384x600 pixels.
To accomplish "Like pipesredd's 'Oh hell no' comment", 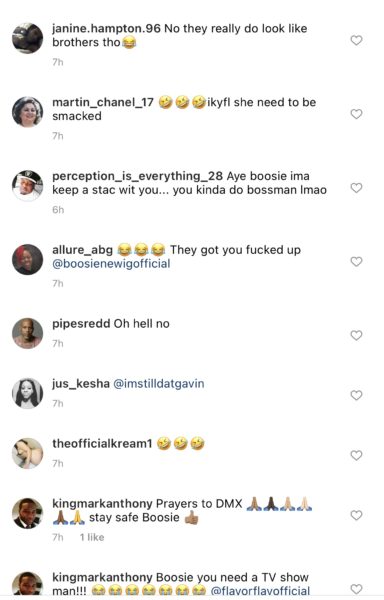I will tap(356, 336).
